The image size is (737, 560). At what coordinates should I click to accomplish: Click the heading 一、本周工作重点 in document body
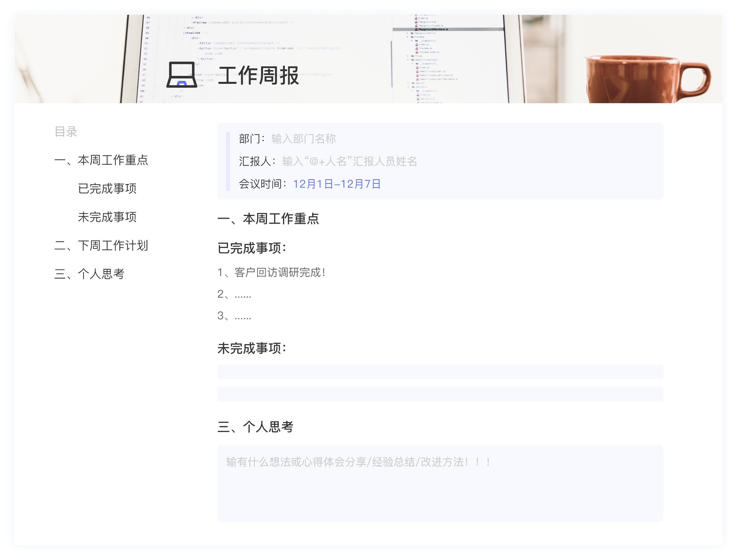coord(268,219)
